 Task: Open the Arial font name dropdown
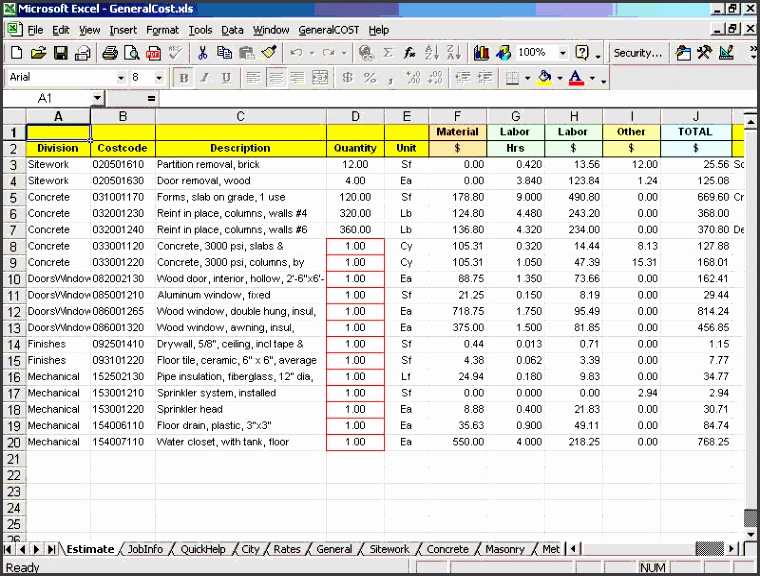(122, 77)
